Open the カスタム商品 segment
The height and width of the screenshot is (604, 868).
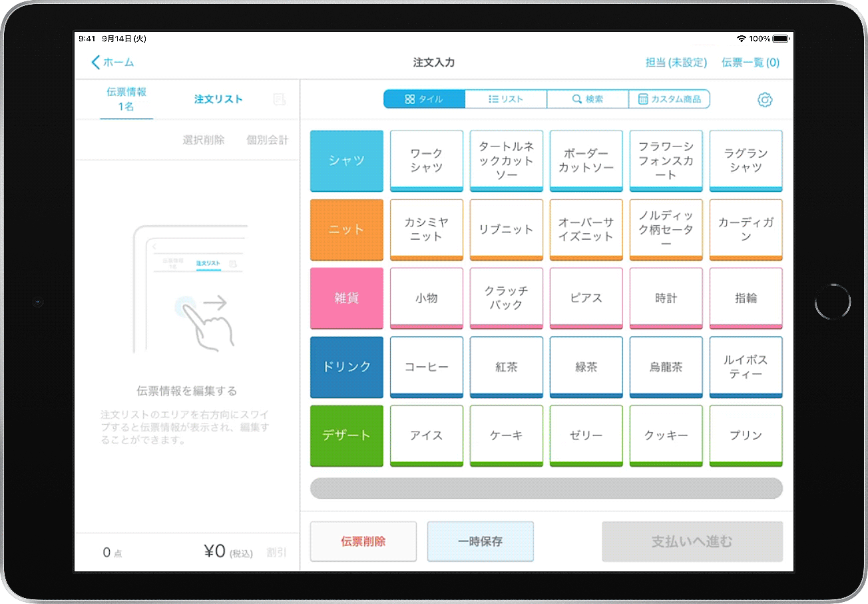click(669, 99)
